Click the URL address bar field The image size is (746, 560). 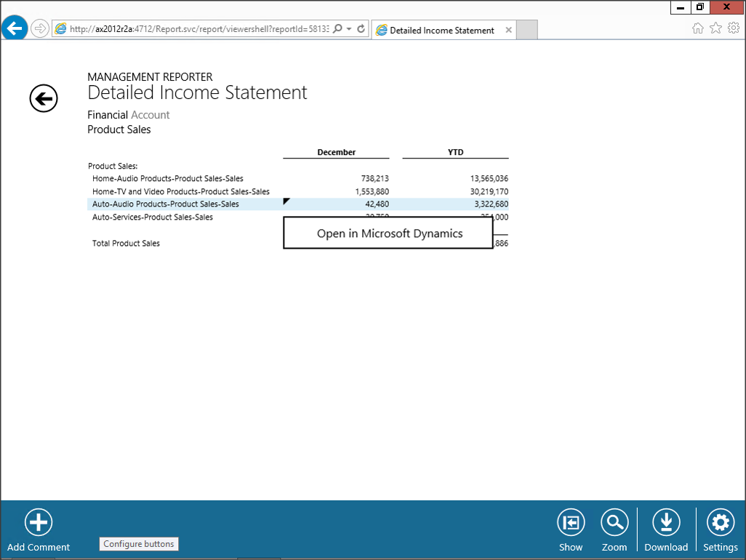coord(196,29)
